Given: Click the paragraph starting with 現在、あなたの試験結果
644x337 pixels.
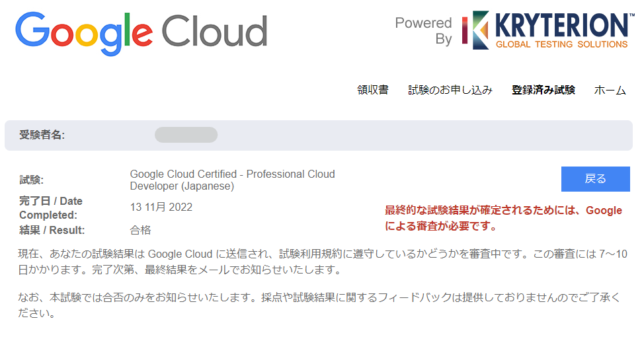Looking at the screenshot, I should [x=323, y=262].
